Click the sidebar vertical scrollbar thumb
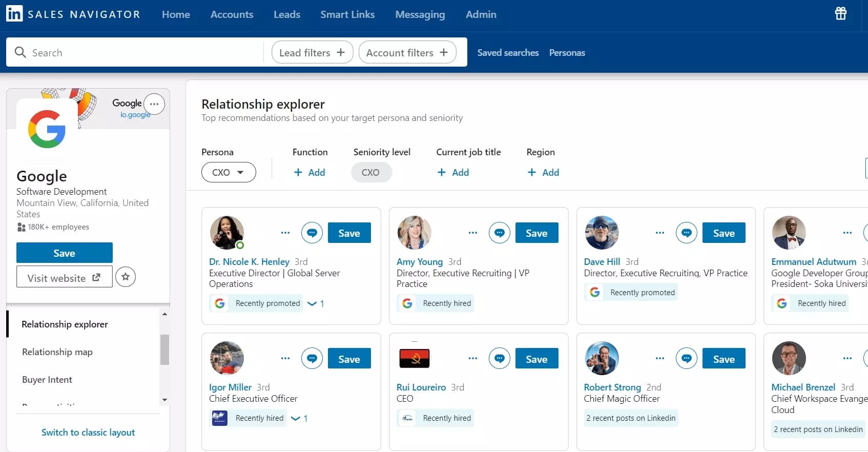Image resolution: width=868 pixels, height=452 pixels. tap(164, 350)
